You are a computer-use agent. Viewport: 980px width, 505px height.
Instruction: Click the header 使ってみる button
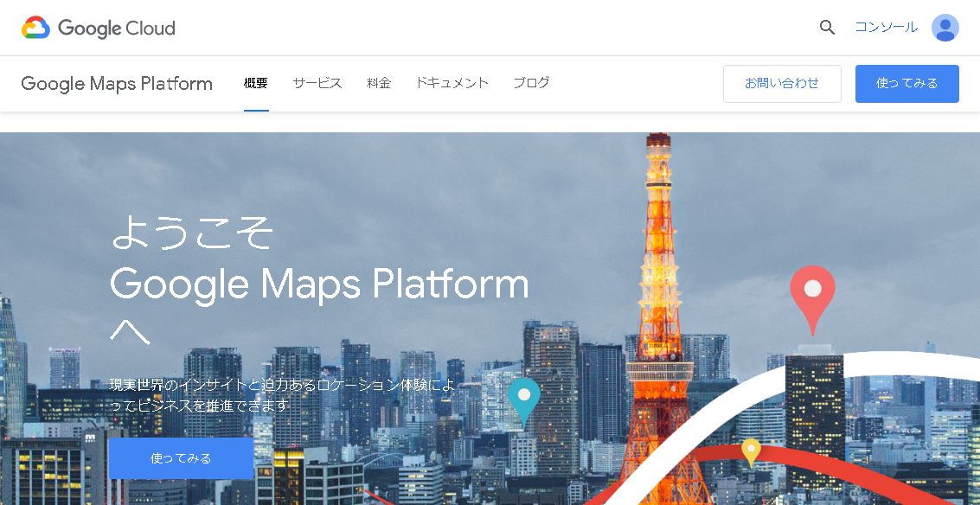click(x=906, y=84)
